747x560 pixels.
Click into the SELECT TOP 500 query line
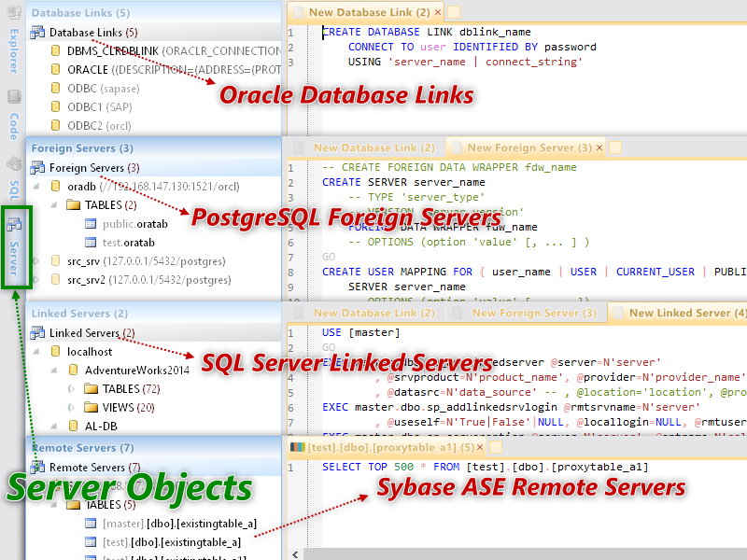click(485, 468)
